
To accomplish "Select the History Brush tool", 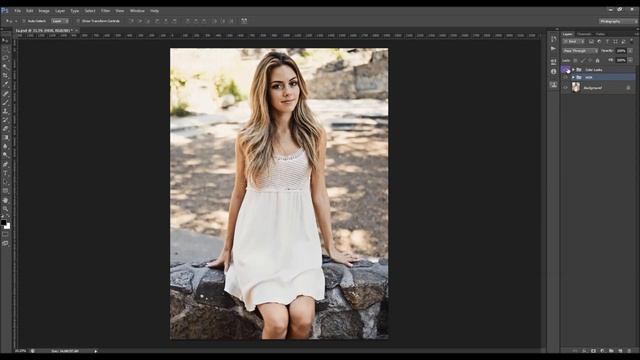I will pos(5,120).
